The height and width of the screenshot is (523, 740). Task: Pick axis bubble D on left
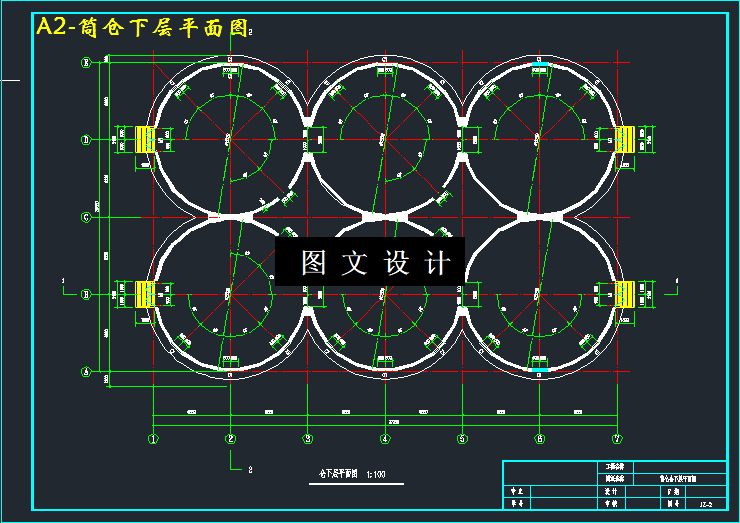point(86,140)
